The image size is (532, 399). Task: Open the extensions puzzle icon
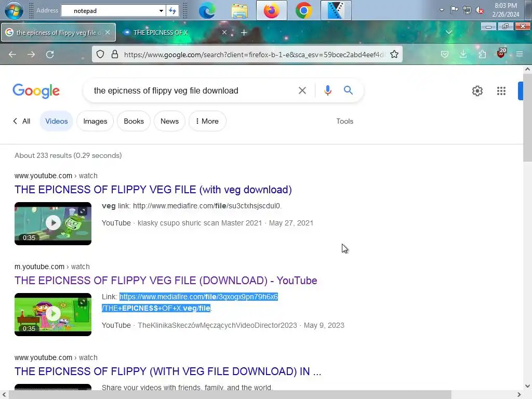482,54
